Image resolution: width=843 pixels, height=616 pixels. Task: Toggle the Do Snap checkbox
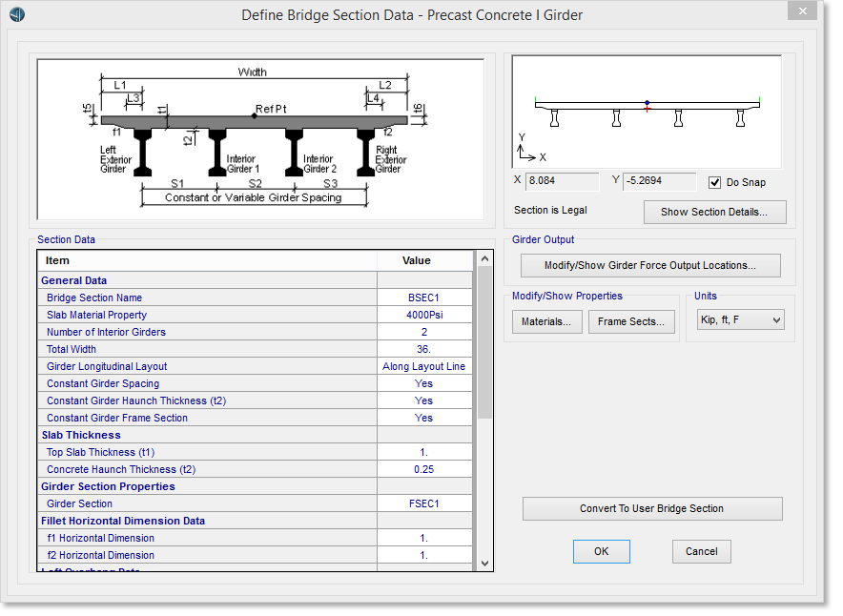point(714,182)
